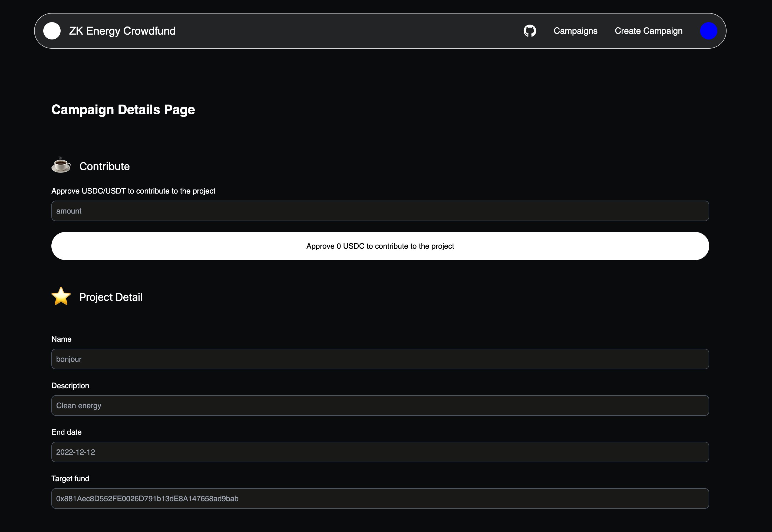Click the Name field showing bonjour
Image resolution: width=772 pixels, height=532 pixels.
pos(380,358)
